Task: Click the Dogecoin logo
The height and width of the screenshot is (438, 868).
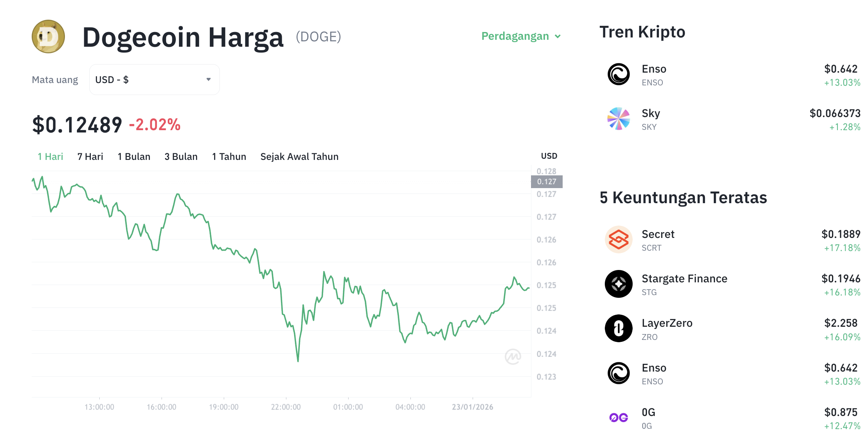Action: (48, 37)
